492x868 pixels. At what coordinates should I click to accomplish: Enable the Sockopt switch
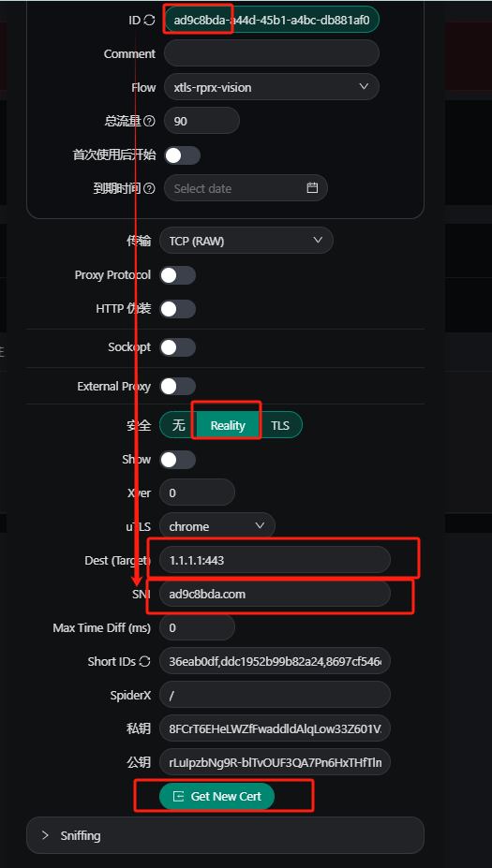178,347
